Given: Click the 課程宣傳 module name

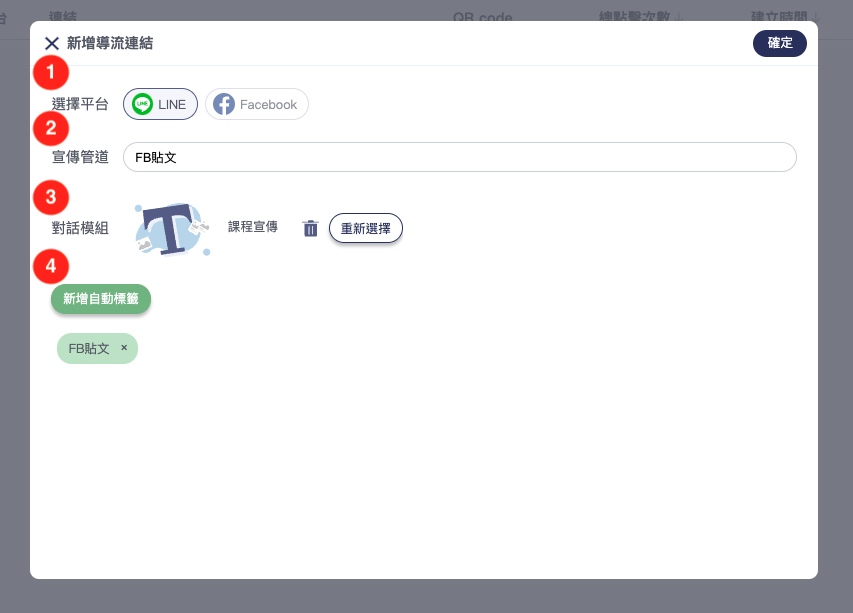Looking at the screenshot, I should 252,227.
